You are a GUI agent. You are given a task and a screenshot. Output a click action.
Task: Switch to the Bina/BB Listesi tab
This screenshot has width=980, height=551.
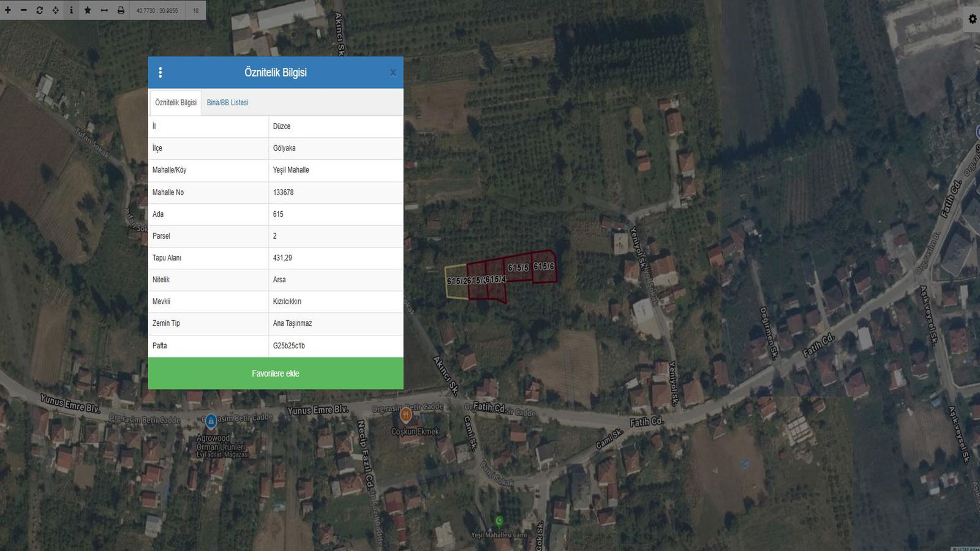(x=227, y=103)
